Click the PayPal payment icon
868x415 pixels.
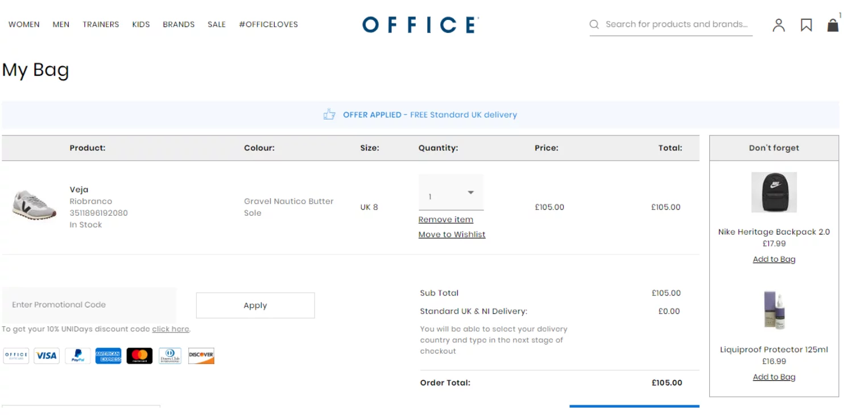(x=78, y=356)
